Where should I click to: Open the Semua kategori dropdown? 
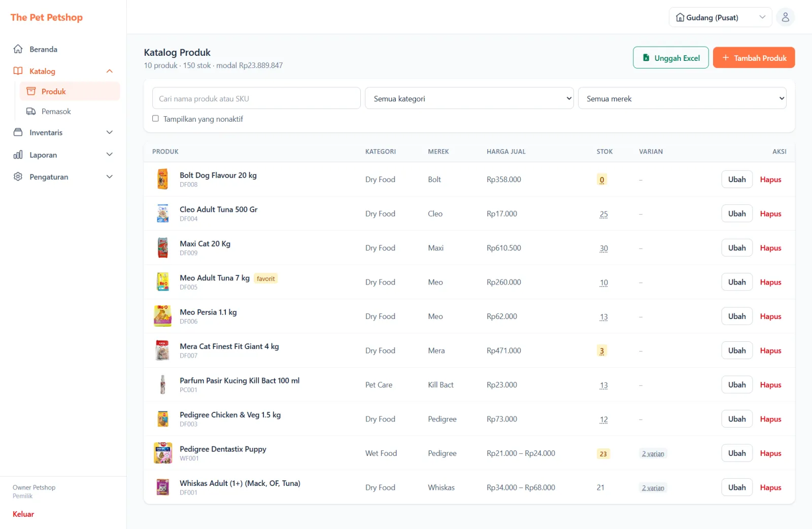469,98
